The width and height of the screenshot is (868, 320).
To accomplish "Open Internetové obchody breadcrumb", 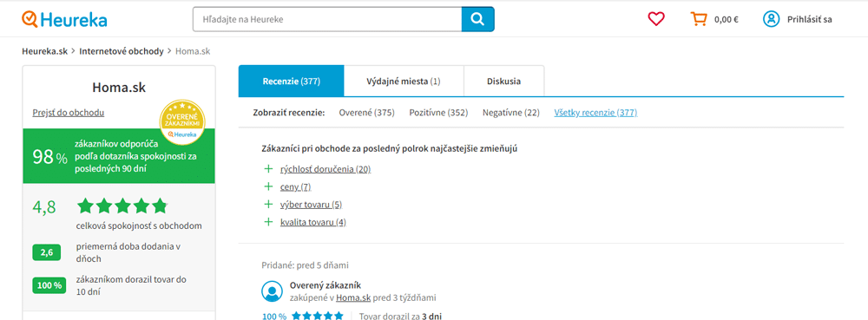I will [122, 51].
